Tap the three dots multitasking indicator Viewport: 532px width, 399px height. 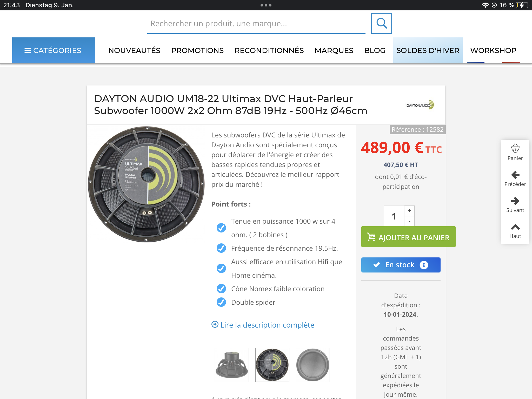tap(266, 5)
